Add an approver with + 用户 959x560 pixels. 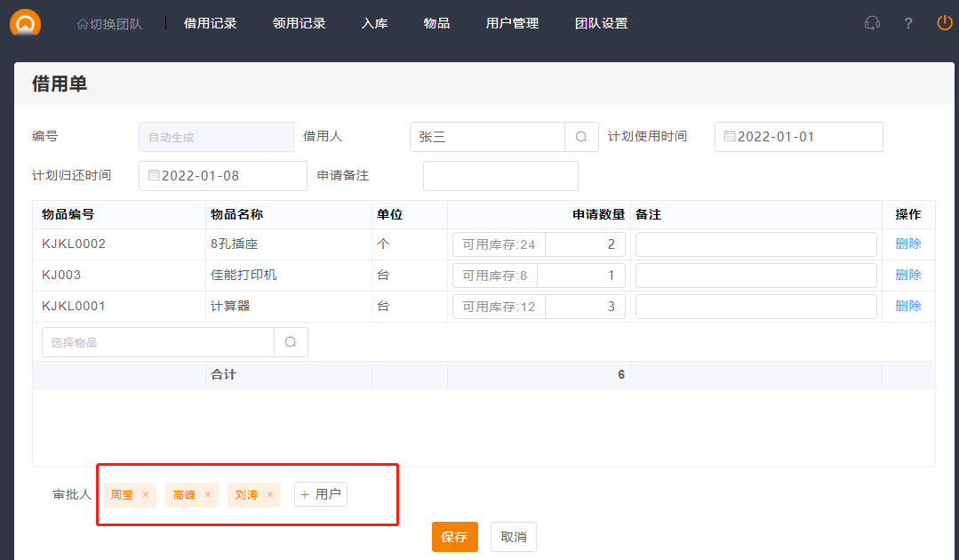[321, 494]
